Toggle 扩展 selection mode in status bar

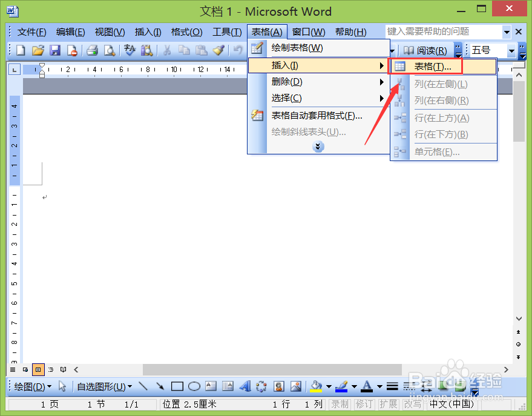click(388, 404)
